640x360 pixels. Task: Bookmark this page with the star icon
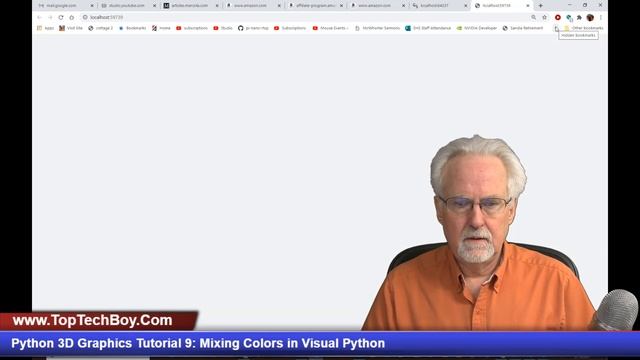544,18
